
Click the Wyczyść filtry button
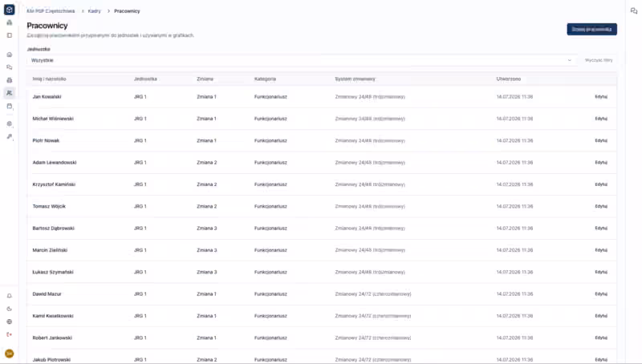tap(599, 60)
